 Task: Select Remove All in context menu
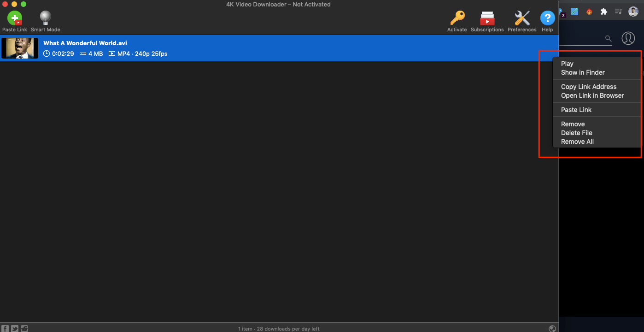coord(577,142)
